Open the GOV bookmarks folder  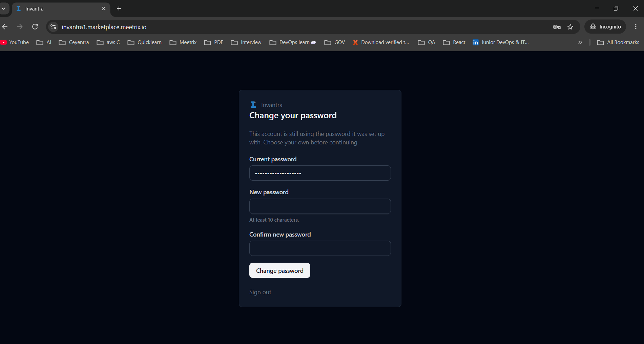[x=335, y=42]
